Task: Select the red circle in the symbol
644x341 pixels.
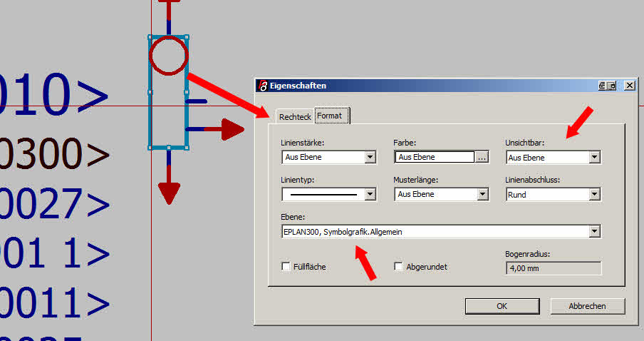Action: [168, 56]
